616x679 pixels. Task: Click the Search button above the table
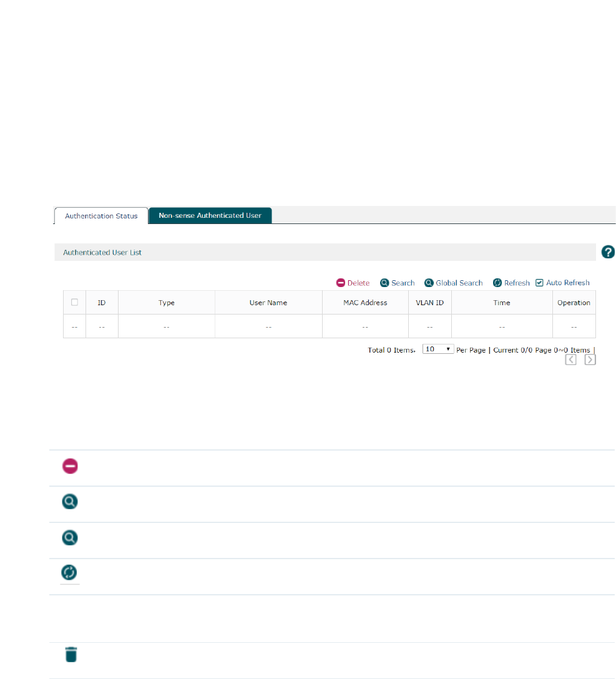pos(397,283)
